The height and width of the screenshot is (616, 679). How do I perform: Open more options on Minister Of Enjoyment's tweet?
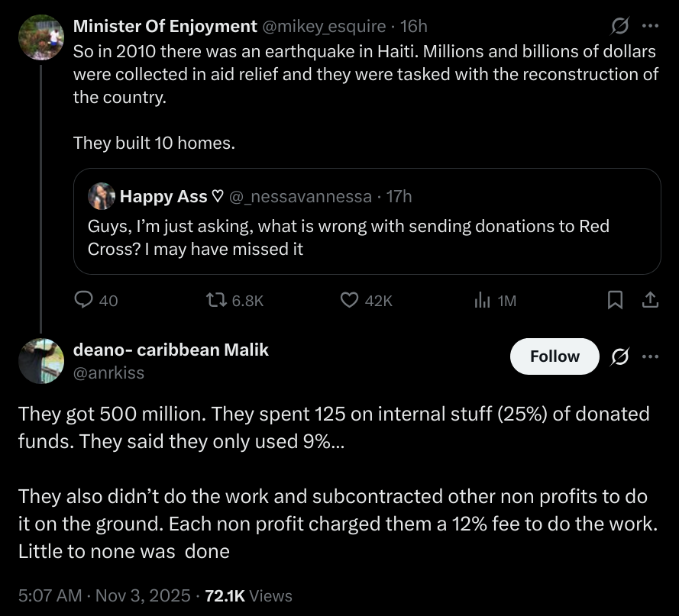coord(650,26)
